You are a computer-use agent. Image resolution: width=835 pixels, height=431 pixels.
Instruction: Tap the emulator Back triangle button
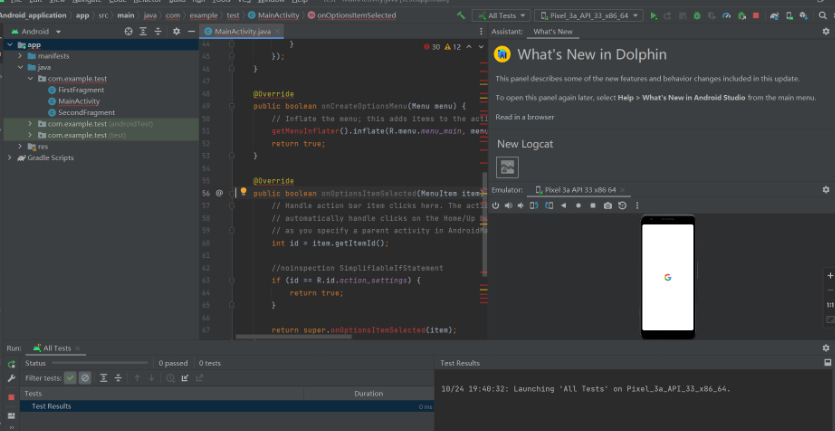[x=563, y=206]
